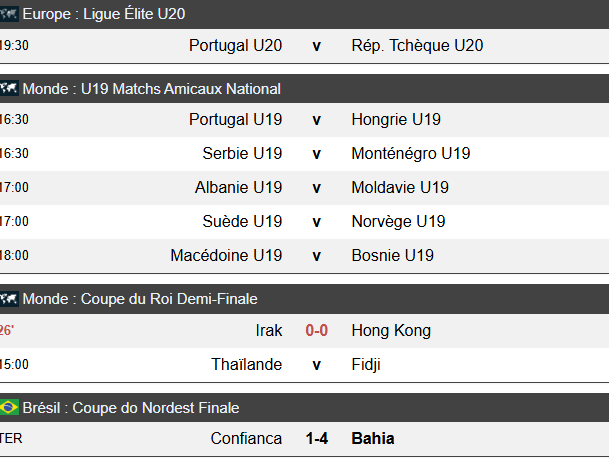Click the world icon beside Coupe du Roi
The width and height of the screenshot is (609, 458).
point(9,299)
